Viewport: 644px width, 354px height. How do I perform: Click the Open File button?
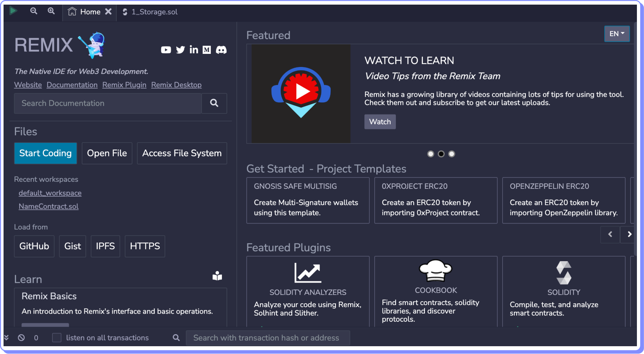click(107, 153)
